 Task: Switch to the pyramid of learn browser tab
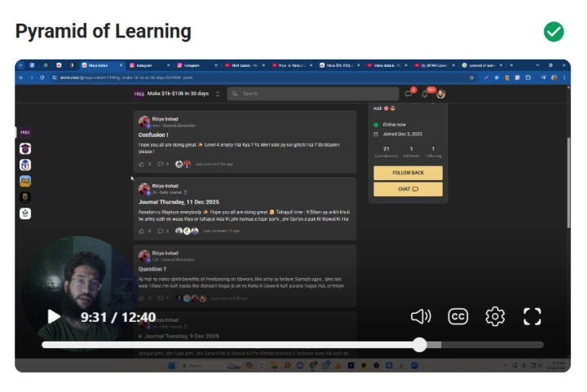(482, 65)
